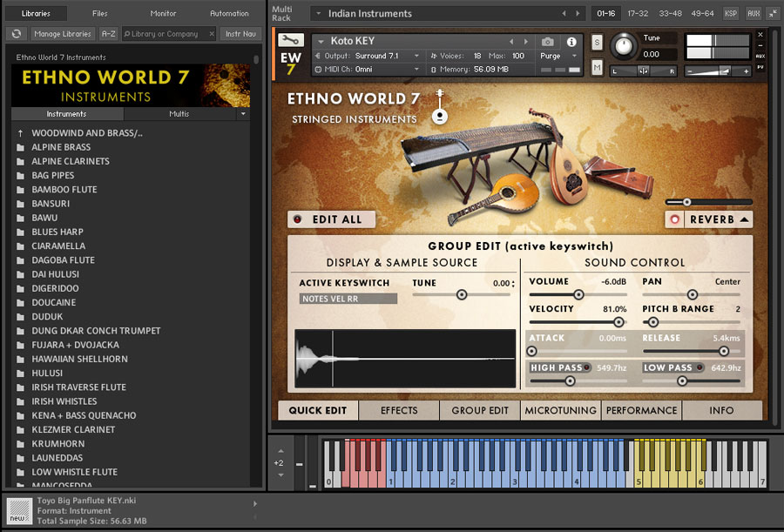Switch to the Automation tab
Screen dimensions: 784x532
coord(229,14)
